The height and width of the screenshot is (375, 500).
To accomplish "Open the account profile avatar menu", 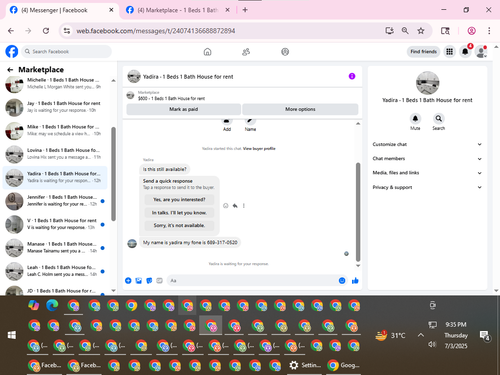I will coord(481,52).
